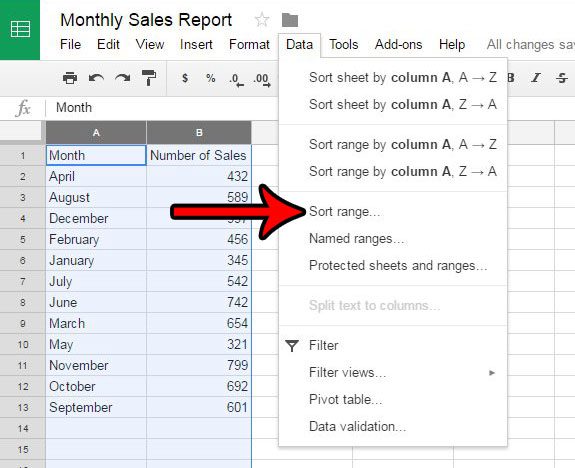575x468 pixels.
Task: Click the sales value 799
Action: [x=199, y=366]
